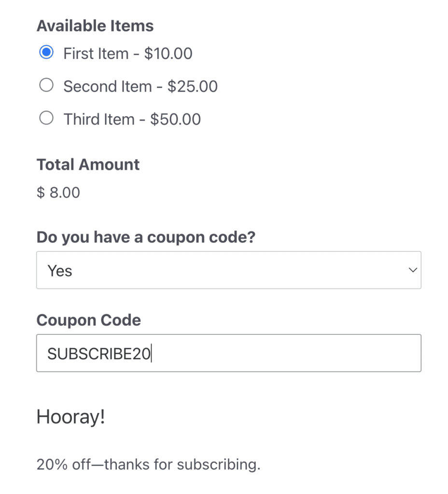Click the selected First Item radio button
This screenshot has width=448, height=494.
(x=46, y=52)
